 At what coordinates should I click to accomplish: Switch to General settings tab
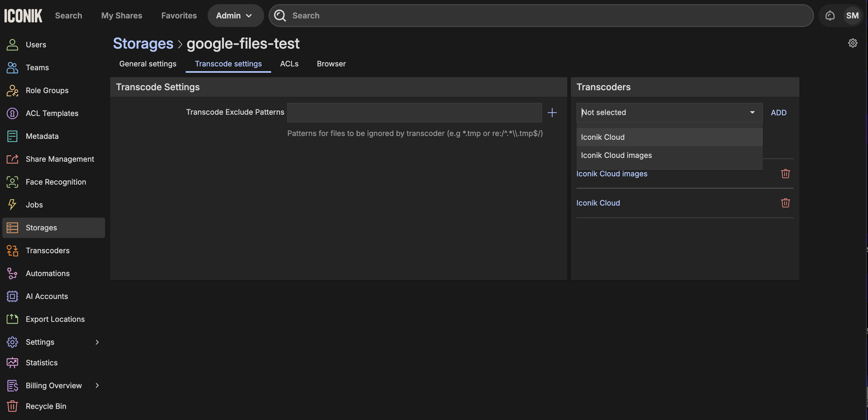pos(148,64)
